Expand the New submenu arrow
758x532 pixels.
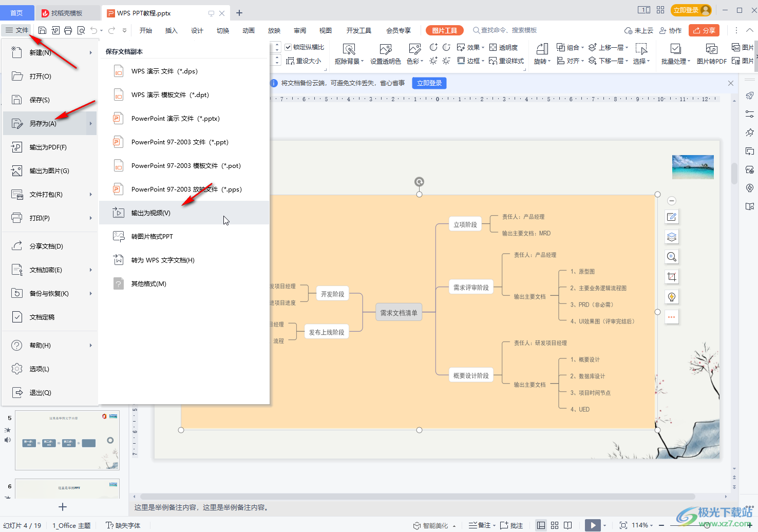(90, 53)
